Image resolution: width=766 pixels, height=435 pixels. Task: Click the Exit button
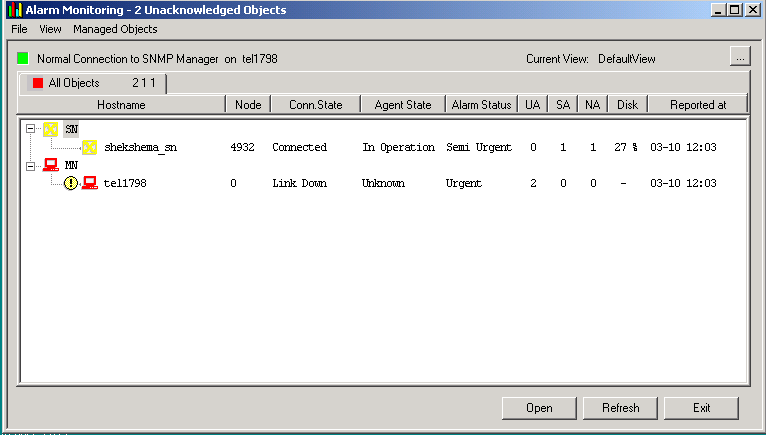(701, 408)
